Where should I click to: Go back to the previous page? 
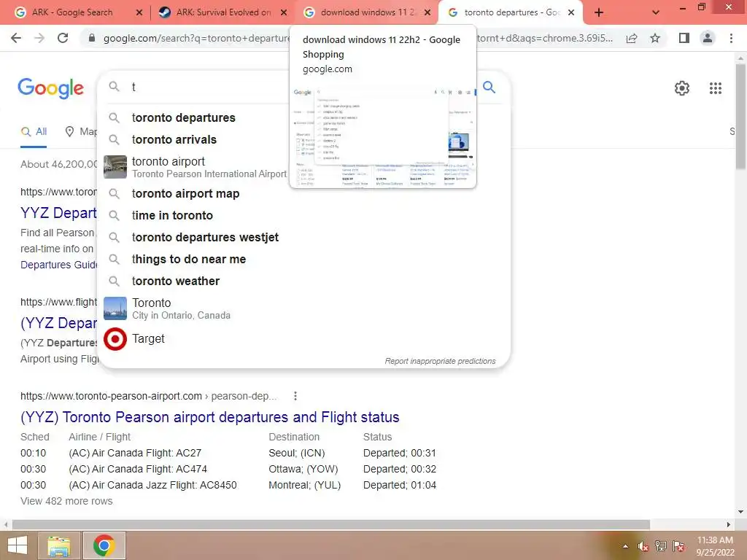16,38
